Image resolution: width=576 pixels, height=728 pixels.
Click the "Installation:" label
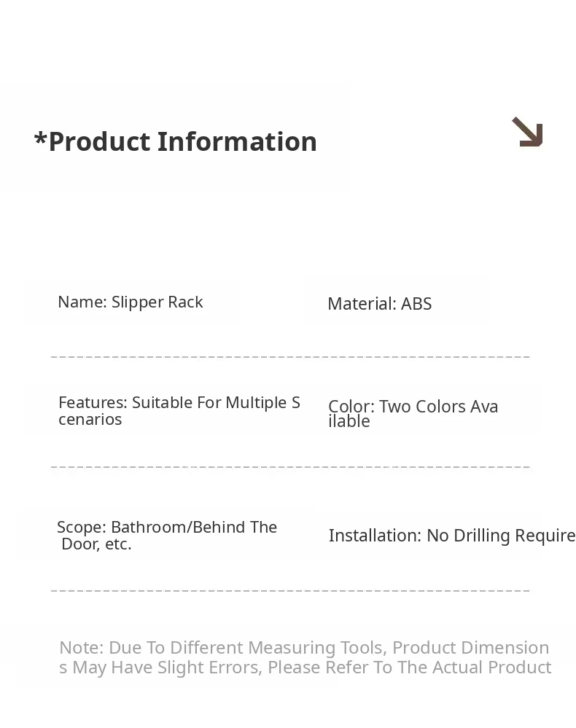pyautogui.click(x=375, y=536)
